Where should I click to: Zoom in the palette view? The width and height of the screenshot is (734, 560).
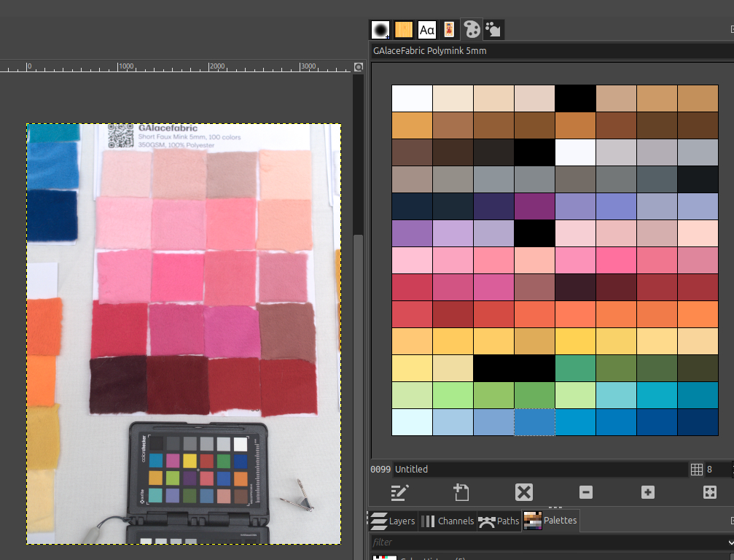pos(648,492)
